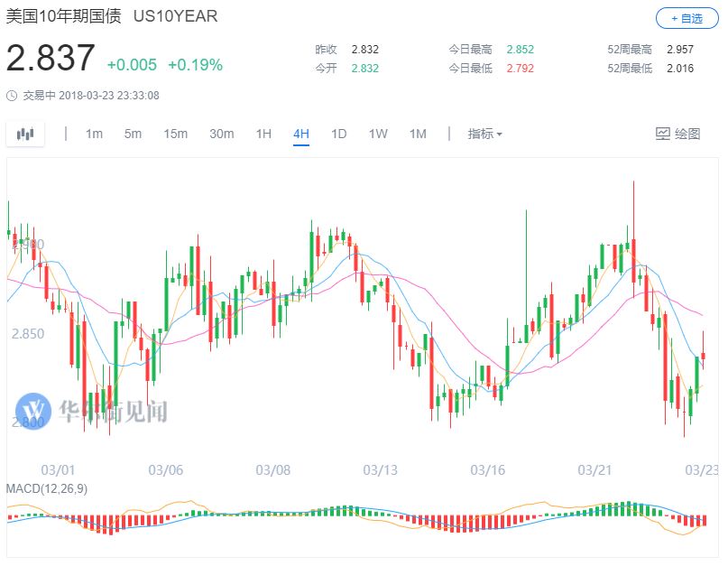Switch to the 5m timeframe

[x=133, y=134]
